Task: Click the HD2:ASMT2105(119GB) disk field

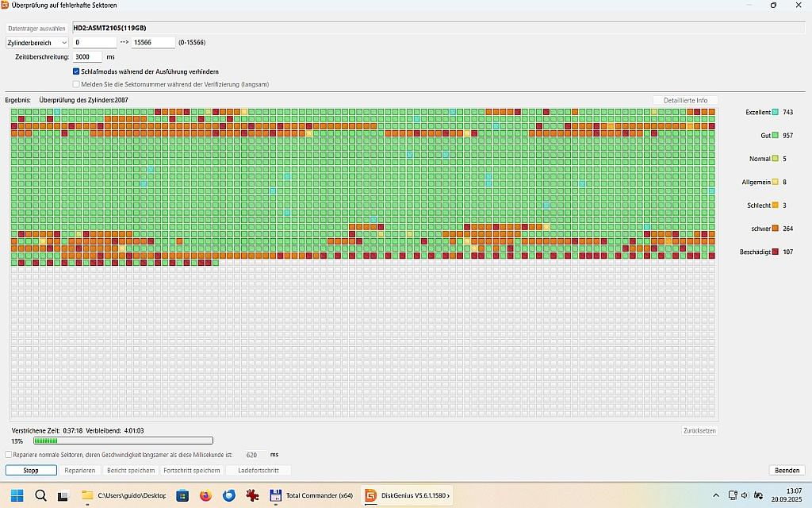Action: [x=438, y=28]
